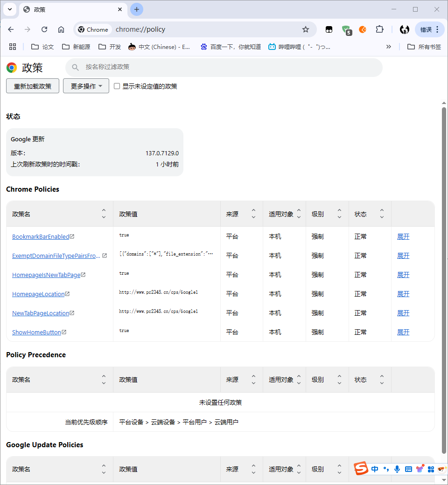The height and width of the screenshot is (485, 448).
Task: Click Sogou microphone voice input icon
Action: point(397,469)
